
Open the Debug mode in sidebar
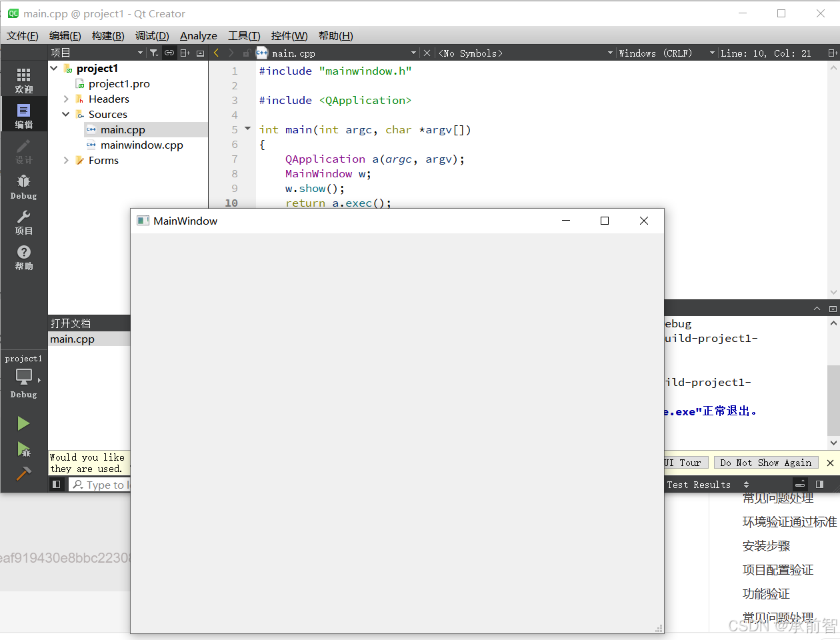coord(24,187)
